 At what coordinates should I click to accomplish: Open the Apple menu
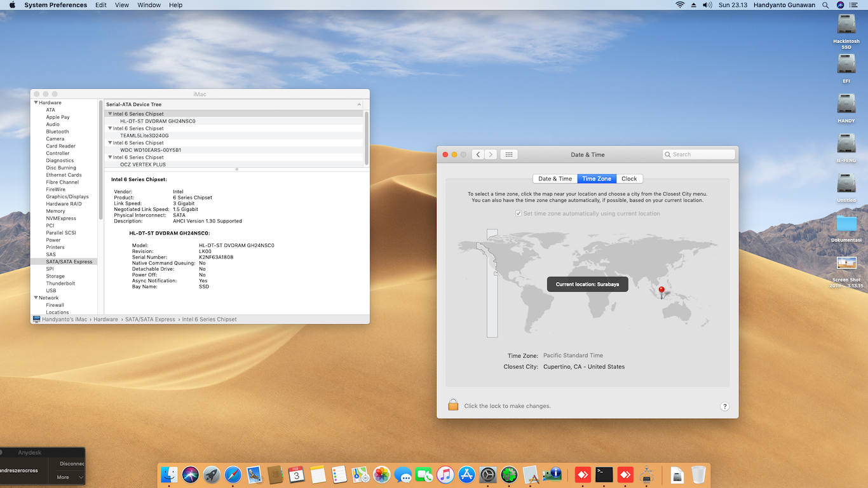coord(12,5)
